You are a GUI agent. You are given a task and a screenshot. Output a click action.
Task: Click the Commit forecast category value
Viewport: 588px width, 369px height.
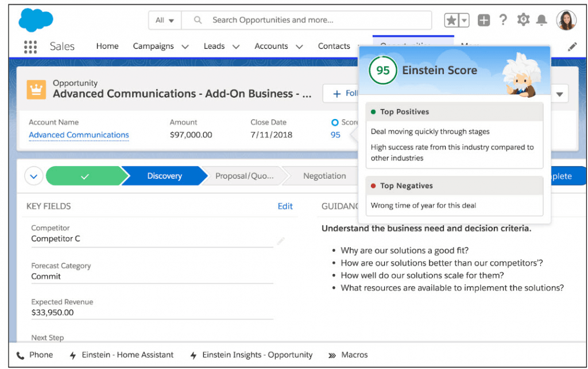(x=46, y=276)
